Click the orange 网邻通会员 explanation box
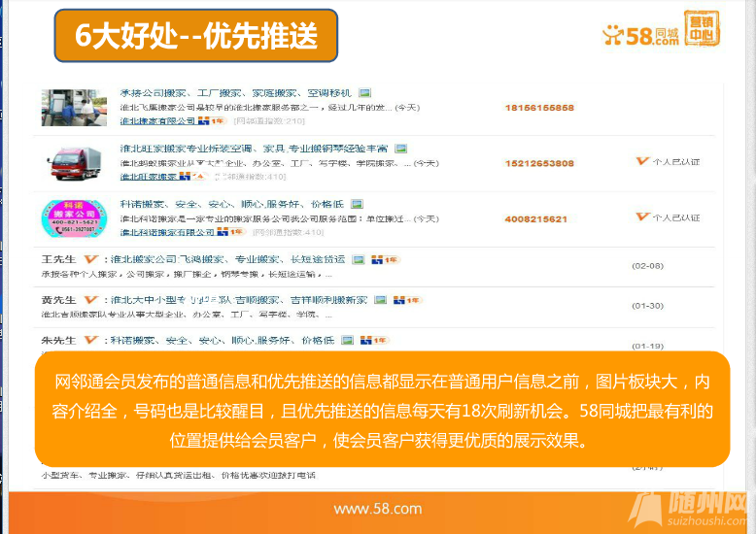This screenshot has width=756, height=534. [382, 409]
